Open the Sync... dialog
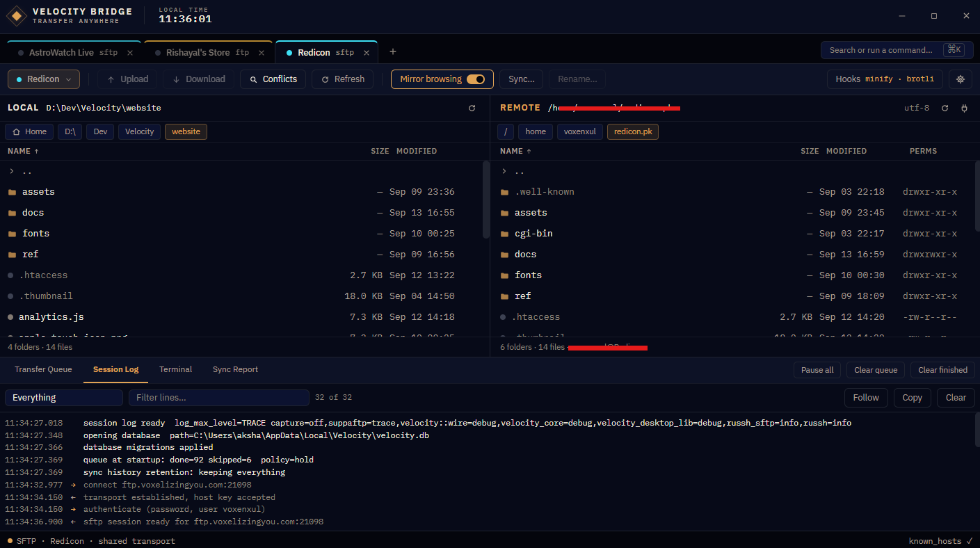 (x=522, y=79)
